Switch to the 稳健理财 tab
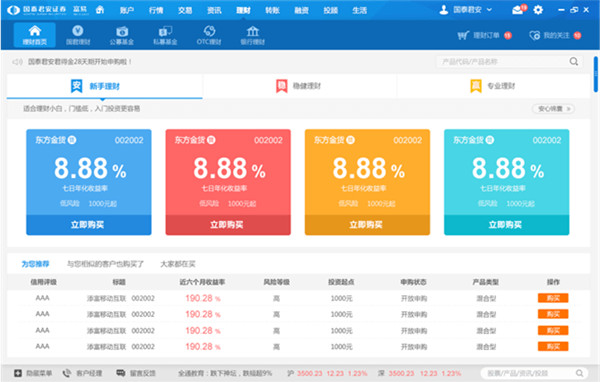Viewport: 600px width, 382px height. [x=300, y=86]
